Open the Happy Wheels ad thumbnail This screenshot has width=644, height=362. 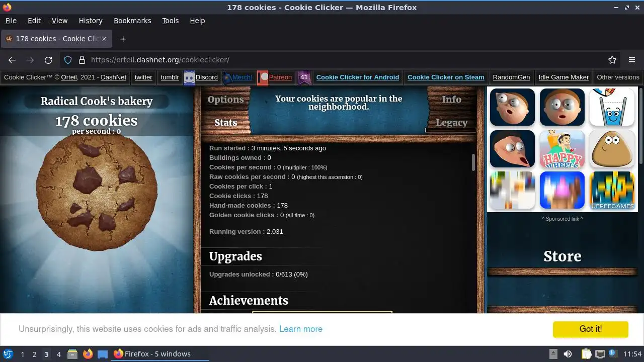562,149
